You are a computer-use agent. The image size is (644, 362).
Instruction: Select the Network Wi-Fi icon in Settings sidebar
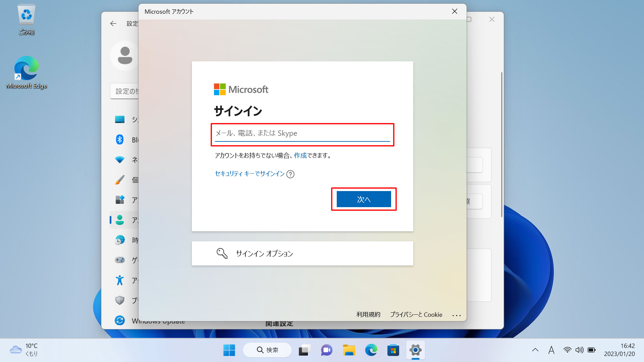[x=120, y=160]
